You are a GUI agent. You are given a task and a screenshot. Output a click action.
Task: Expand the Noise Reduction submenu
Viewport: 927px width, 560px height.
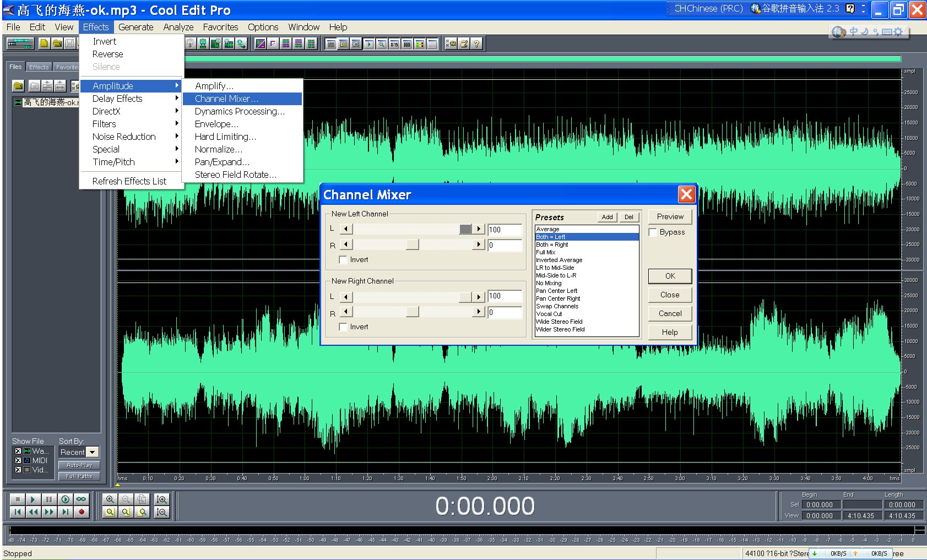(131, 137)
